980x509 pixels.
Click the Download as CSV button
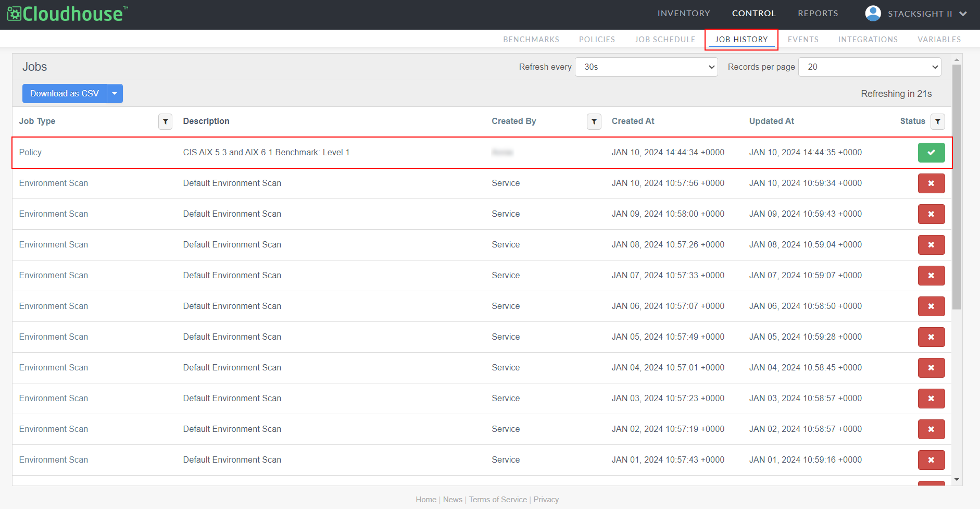click(x=65, y=94)
